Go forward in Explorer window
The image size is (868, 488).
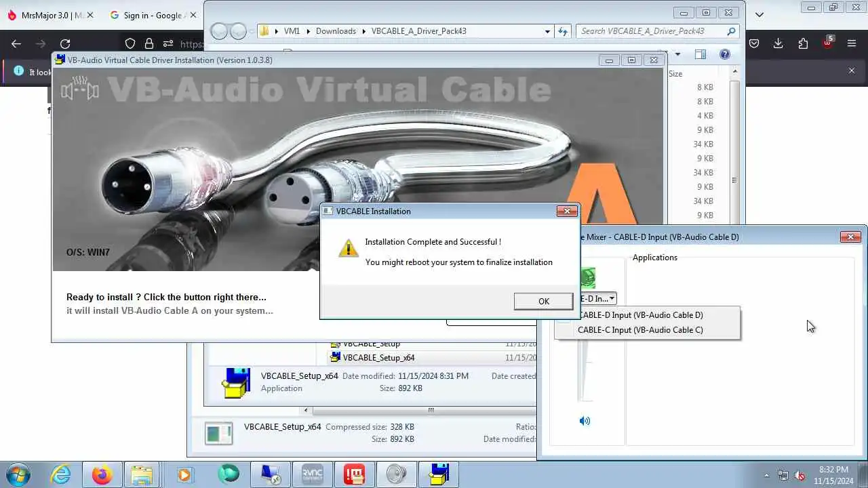238,31
